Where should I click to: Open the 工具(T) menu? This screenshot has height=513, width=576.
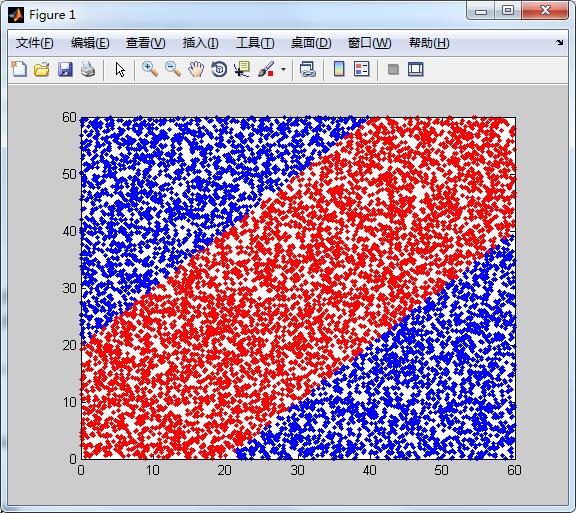255,43
